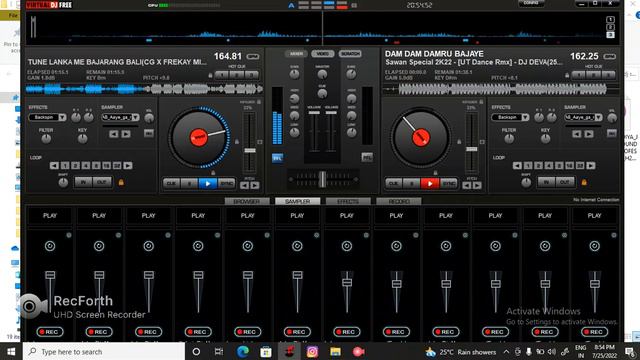
Task: Open Microsoft Edge from the taskbar
Action: tap(242, 351)
